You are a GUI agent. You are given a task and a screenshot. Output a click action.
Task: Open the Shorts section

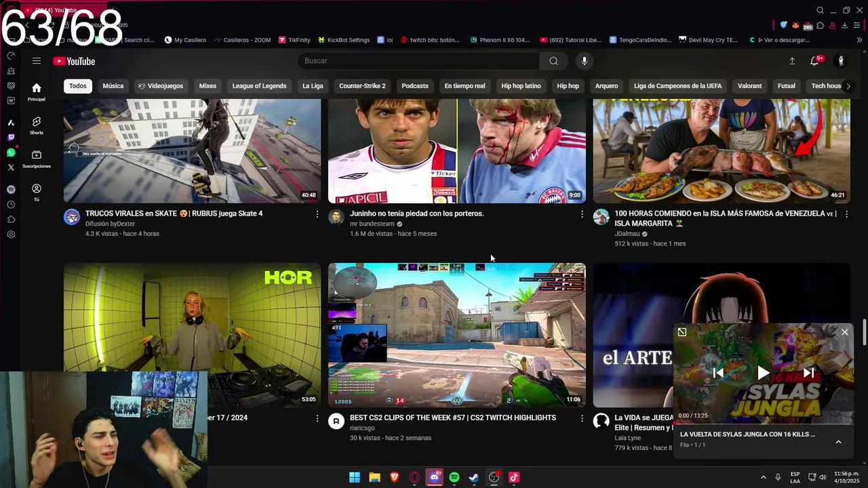[37, 125]
